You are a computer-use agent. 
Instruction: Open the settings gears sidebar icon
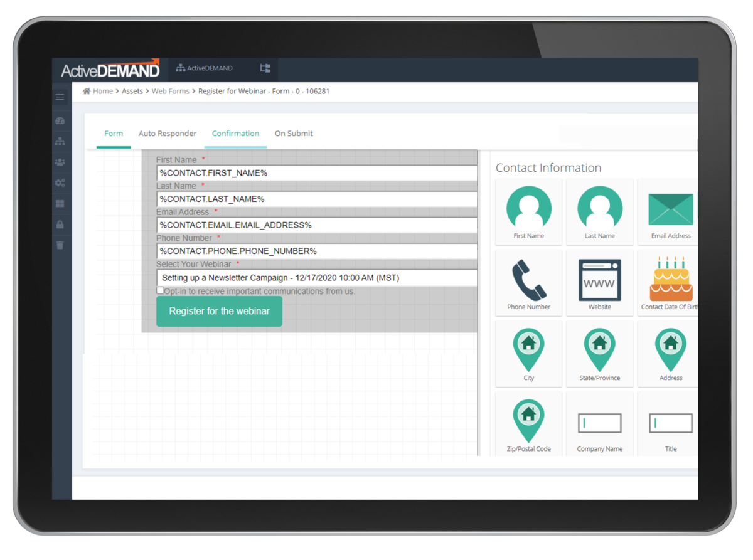60,183
